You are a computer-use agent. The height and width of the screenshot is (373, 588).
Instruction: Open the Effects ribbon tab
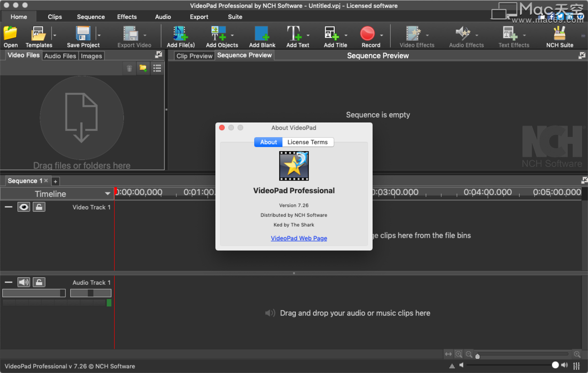point(127,17)
